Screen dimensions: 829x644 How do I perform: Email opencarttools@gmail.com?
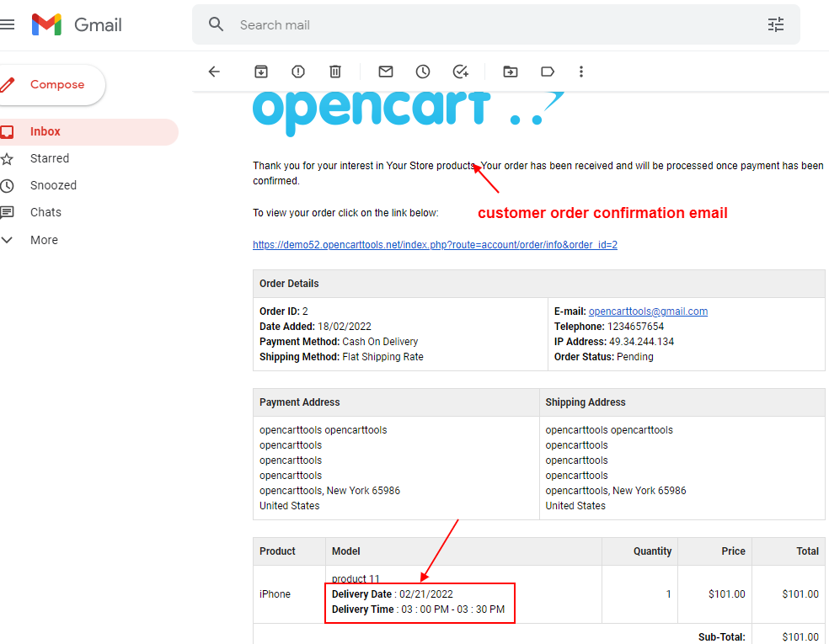(648, 311)
